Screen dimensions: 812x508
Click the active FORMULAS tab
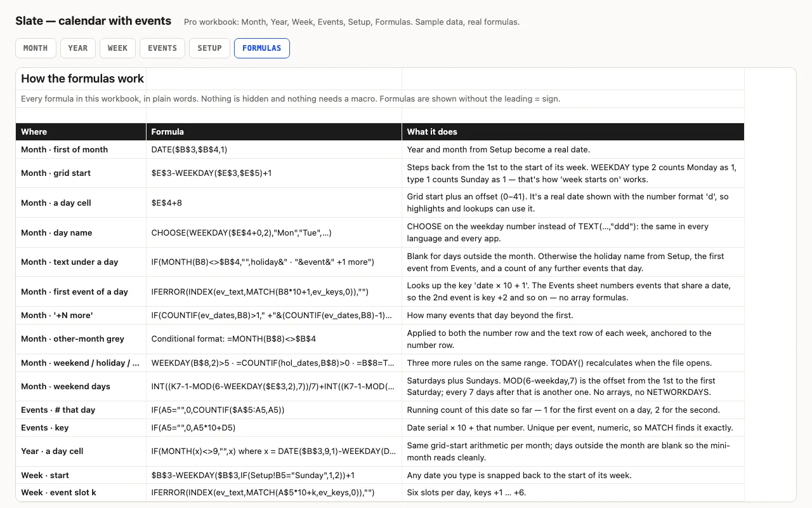[262, 48]
